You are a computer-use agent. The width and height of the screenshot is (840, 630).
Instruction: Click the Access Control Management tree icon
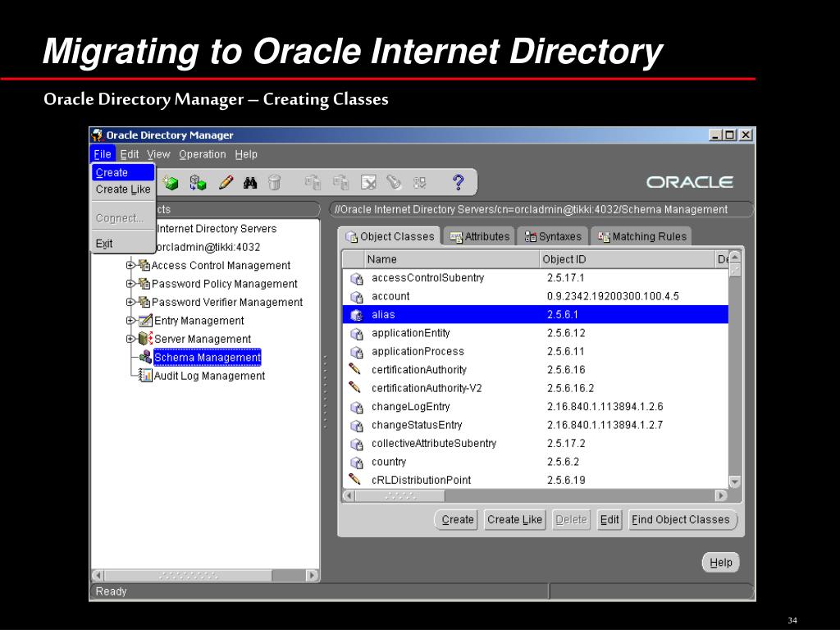(x=144, y=265)
